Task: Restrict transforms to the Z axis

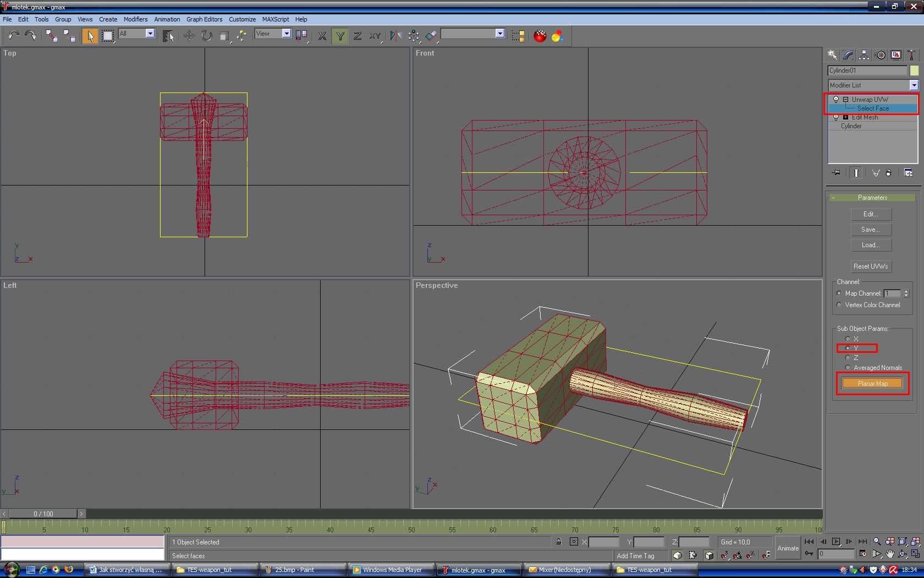Action: 358,36
